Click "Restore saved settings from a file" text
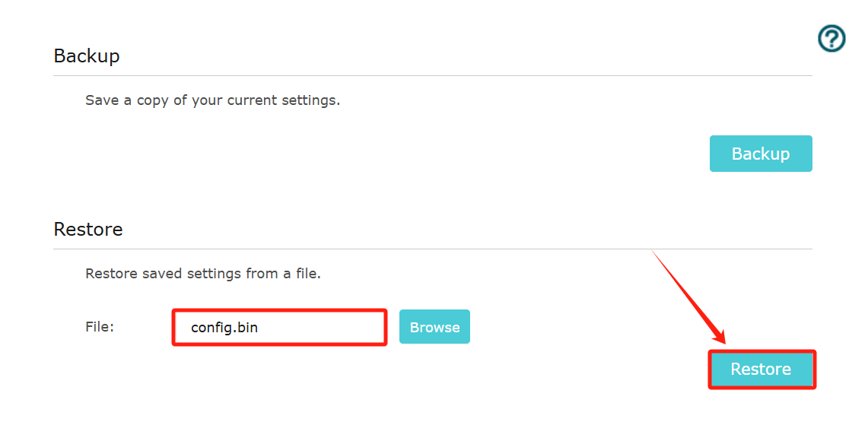 tap(202, 274)
